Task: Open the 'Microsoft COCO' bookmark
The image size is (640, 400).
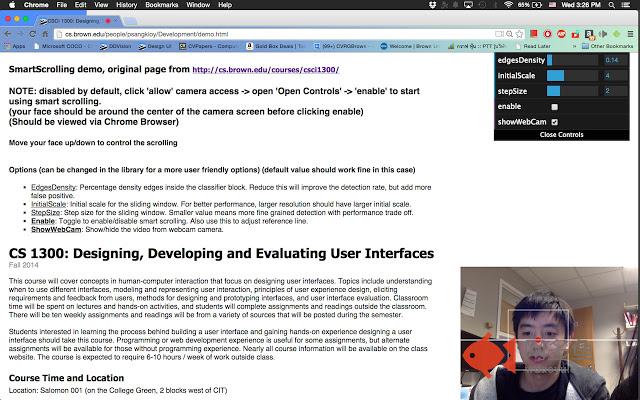Action: (62, 46)
